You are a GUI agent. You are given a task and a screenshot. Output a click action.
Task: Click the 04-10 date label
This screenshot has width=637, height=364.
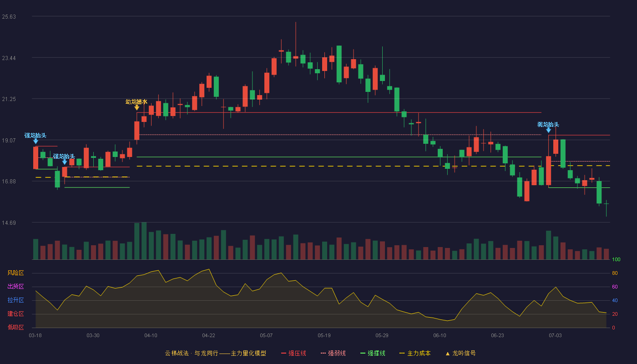pos(151,335)
